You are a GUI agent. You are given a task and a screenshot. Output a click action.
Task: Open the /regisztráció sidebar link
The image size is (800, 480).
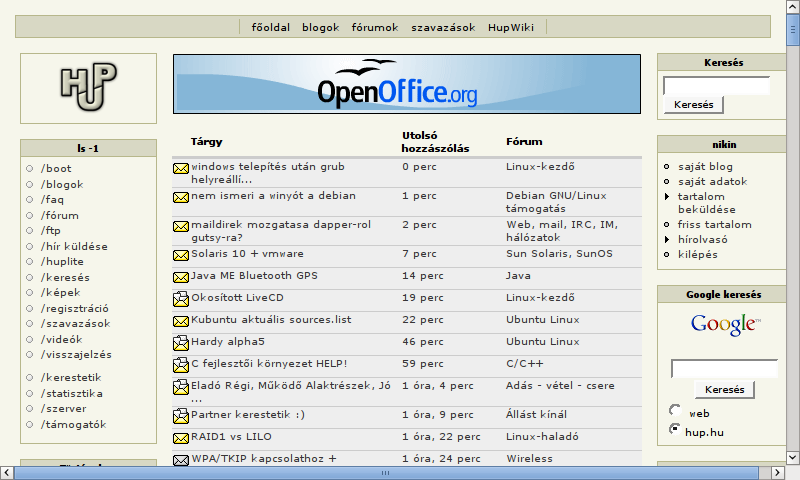tap(74, 309)
